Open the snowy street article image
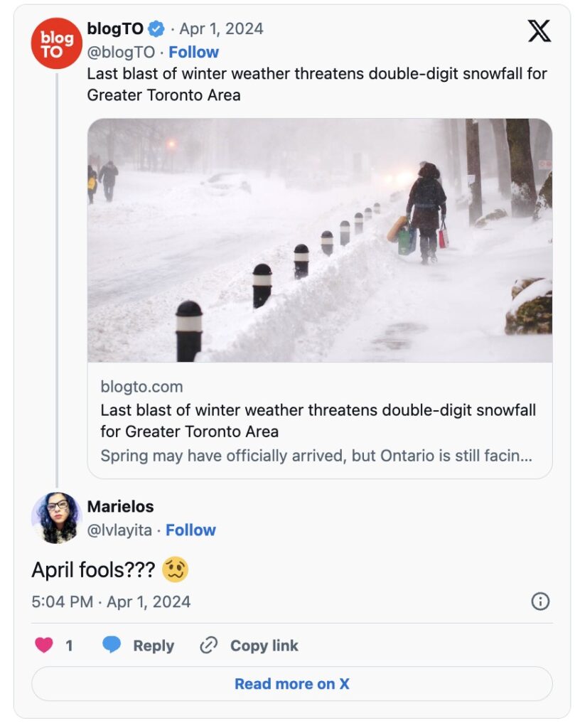Viewport: 575px width, 728px height. click(x=320, y=240)
